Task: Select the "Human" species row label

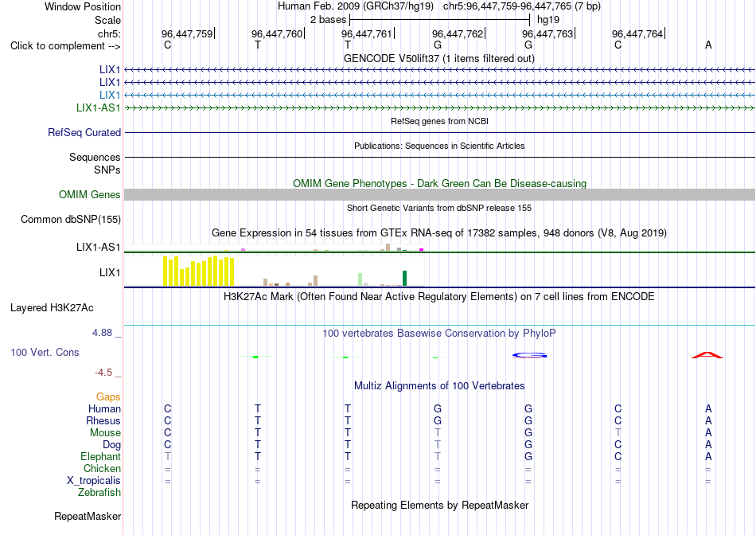Action: (x=104, y=408)
